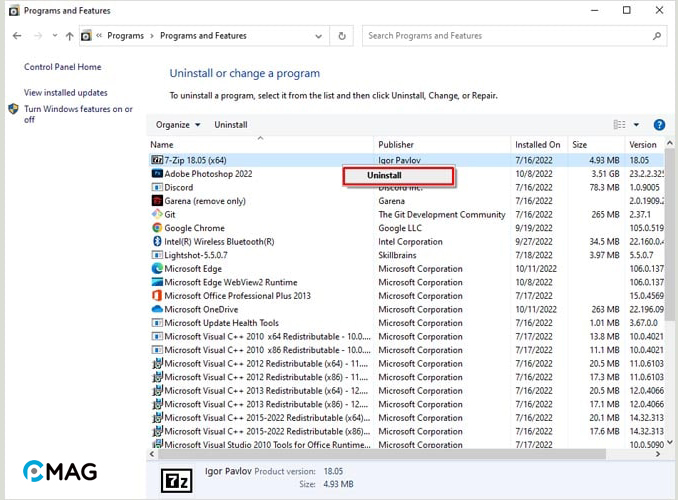Click the scroll down arrow

(670, 442)
